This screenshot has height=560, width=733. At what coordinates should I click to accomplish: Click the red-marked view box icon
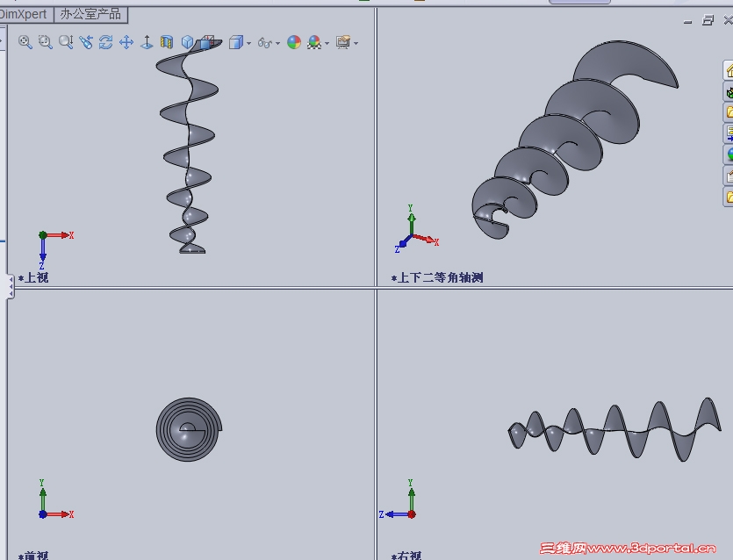(207, 42)
